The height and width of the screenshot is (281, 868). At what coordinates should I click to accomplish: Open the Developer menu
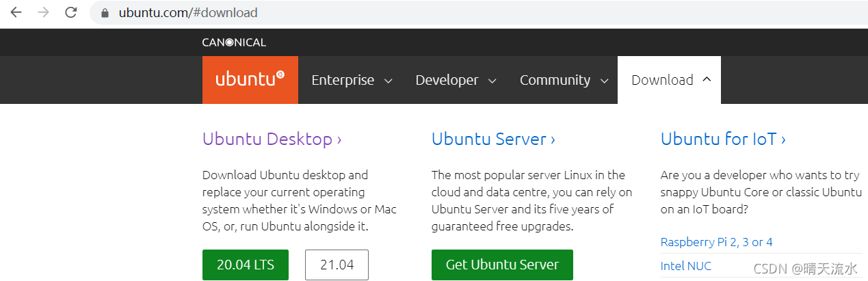pyautogui.click(x=447, y=80)
